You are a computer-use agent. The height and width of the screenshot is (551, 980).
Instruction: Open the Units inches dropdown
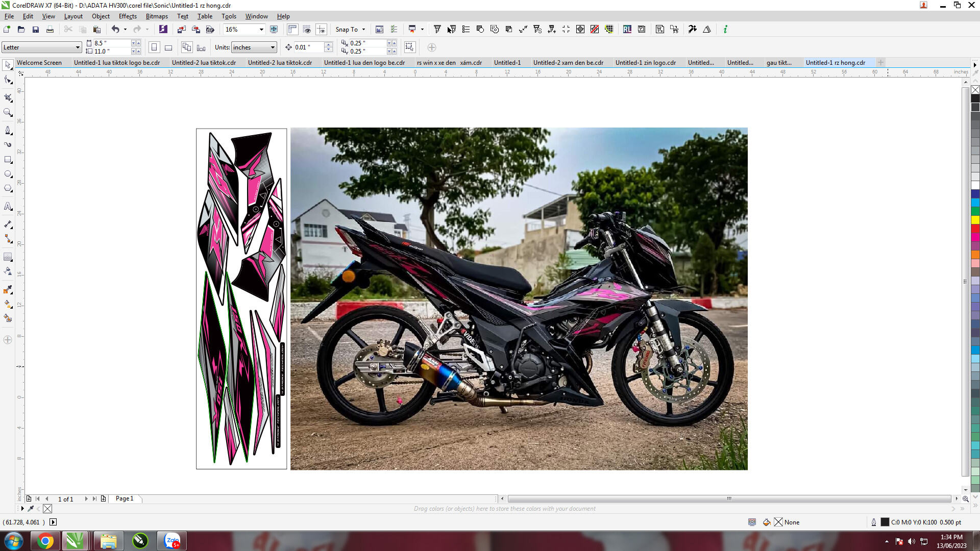pyautogui.click(x=273, y=47)
